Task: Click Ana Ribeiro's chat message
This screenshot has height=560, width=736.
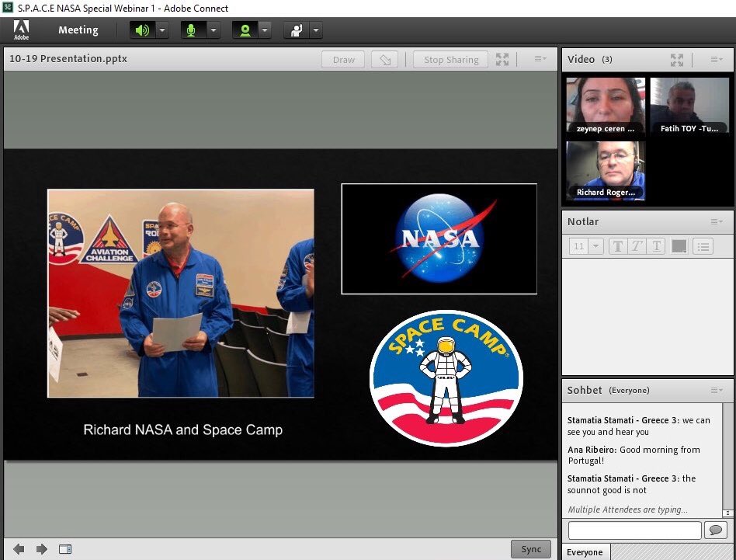Action: coord(634,455)
